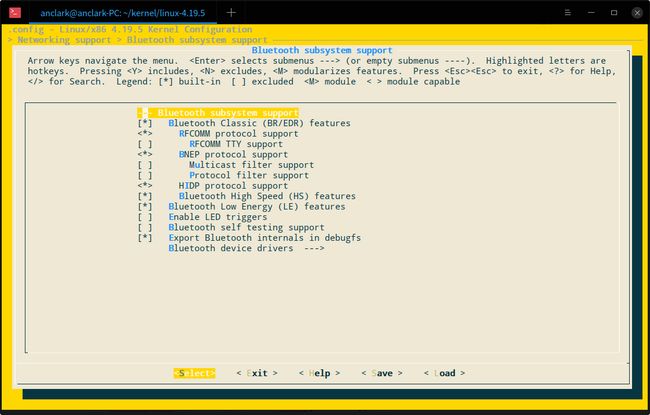
Task: Enable RFCOMM TTY support checkbox
Action: point(145,144)
